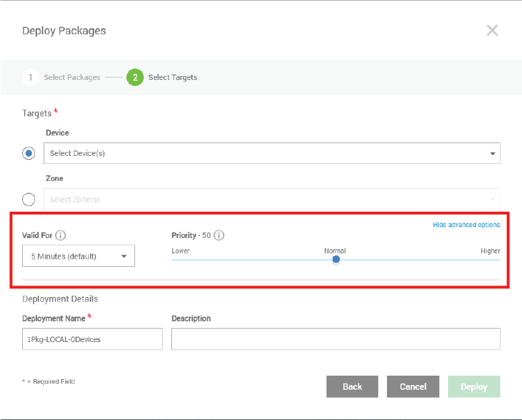Click the Higher priority label
Screen dimensions: 522x420
[490, 251]
